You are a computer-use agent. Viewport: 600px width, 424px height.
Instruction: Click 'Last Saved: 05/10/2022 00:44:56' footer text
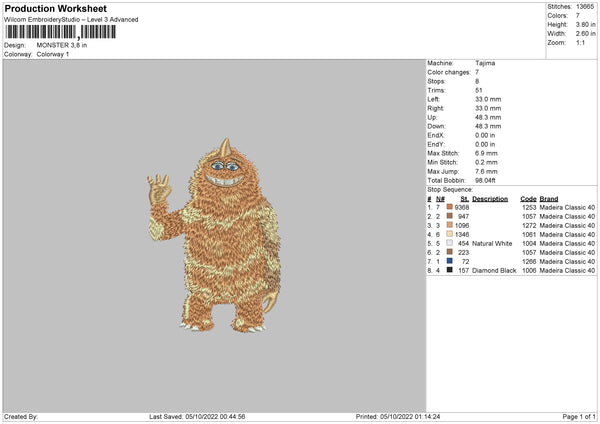tap(197, 417)
